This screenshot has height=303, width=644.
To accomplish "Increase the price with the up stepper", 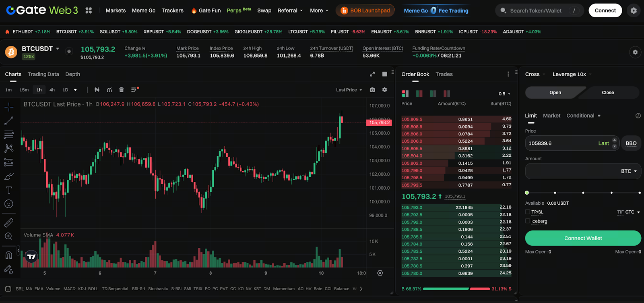I will pos(614,141).
